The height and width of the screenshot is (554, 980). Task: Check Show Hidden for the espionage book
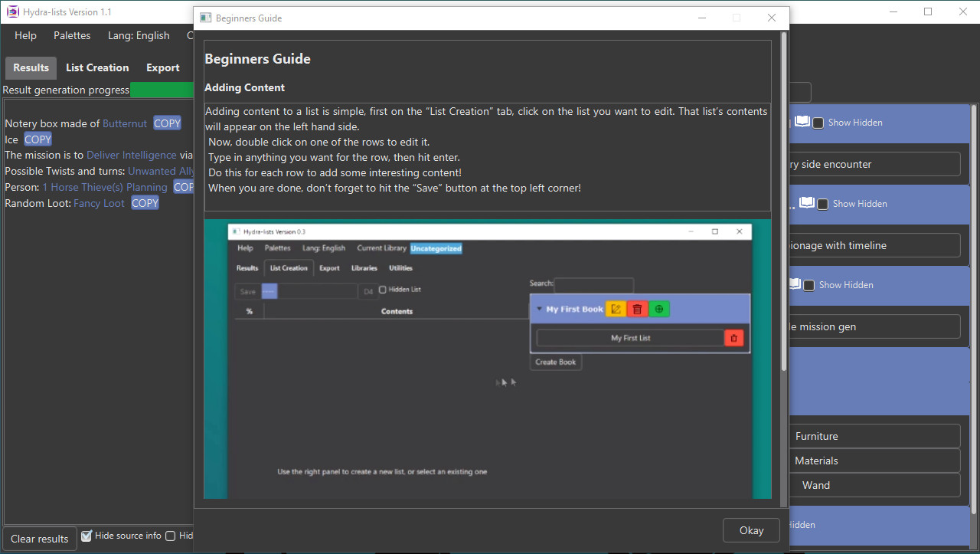(822, 203)
